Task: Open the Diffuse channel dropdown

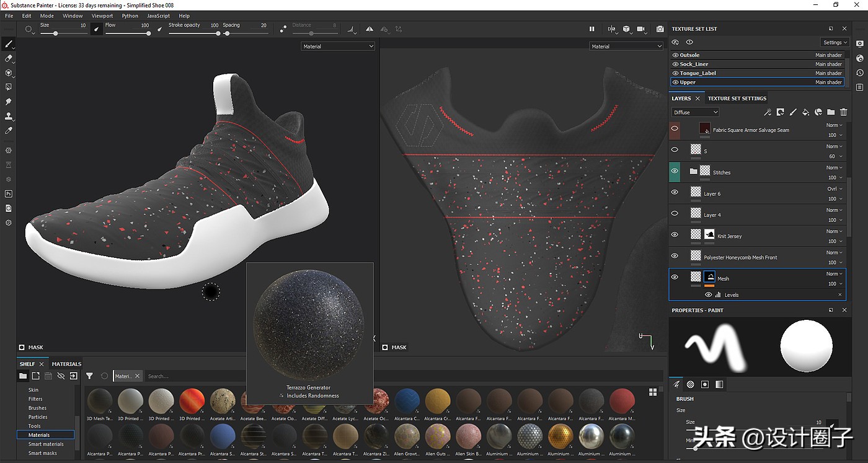Action: (x=696, y=112)
